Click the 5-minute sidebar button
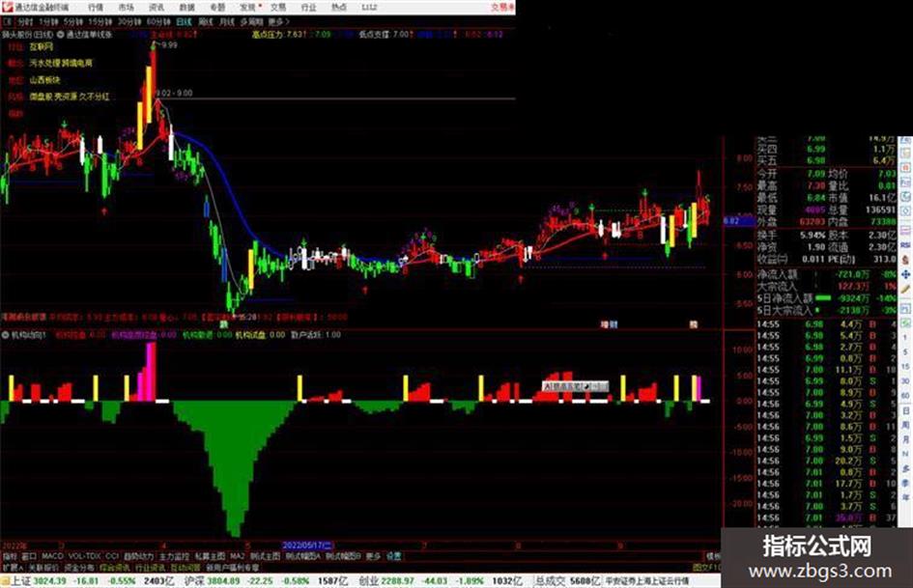The image size is (913, 588). point(905,351)
